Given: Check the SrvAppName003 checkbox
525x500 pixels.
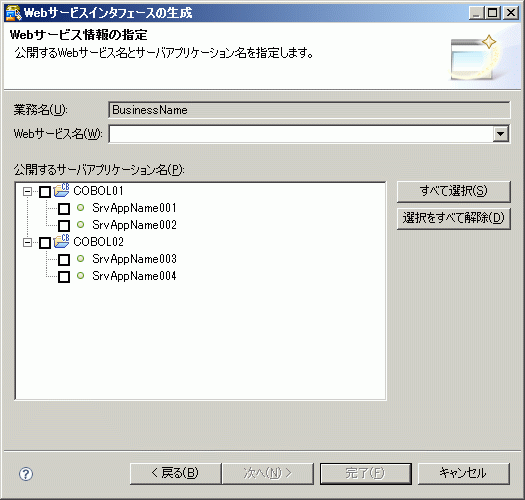Looking at the screenshot, I should (64, 260).
